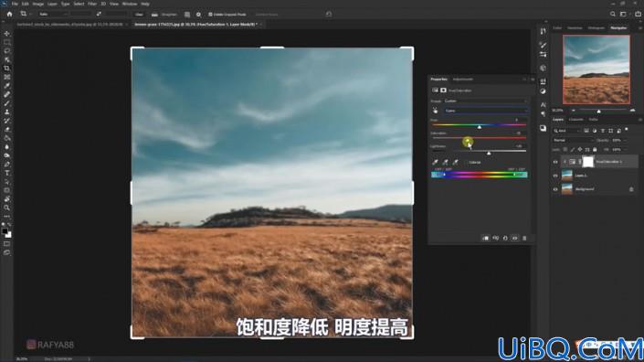Switch to the Channels tab
Screen dimensions: 644x362
coord(575,120)
